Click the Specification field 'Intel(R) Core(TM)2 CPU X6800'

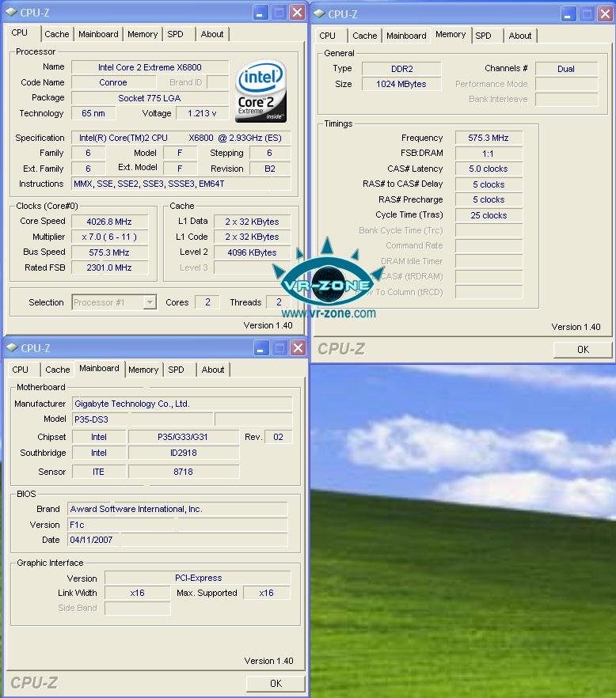tap(181, 138)
